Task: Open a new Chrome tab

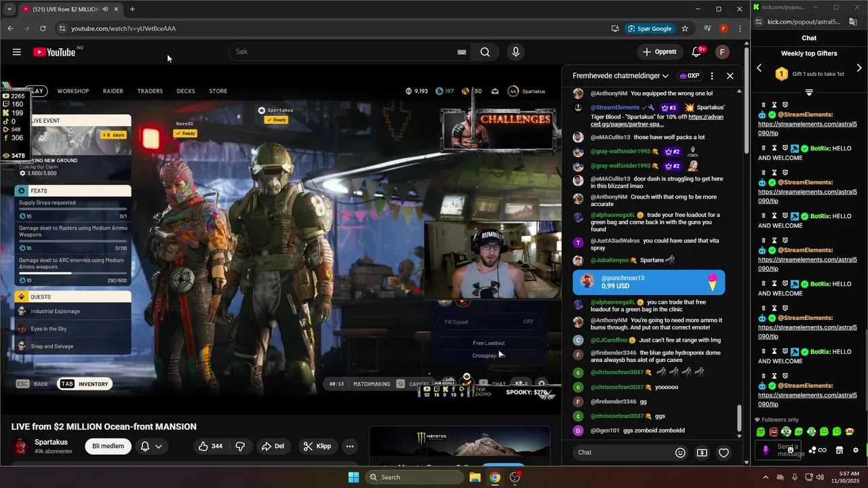Action: pyautogui.click(x=132, y=9)
